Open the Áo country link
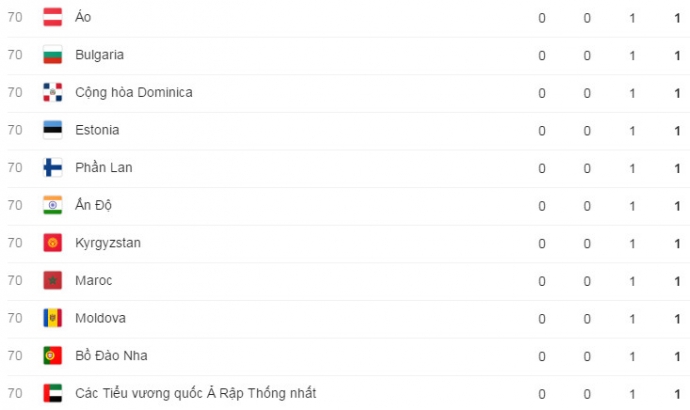Screen dimensions: 690x410 point(82,18)
